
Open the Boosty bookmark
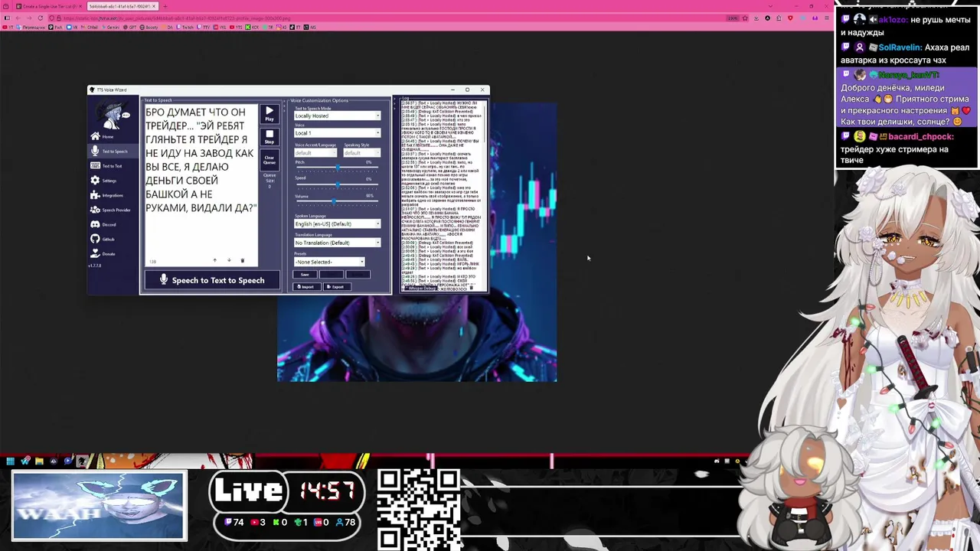pos(149,27)
